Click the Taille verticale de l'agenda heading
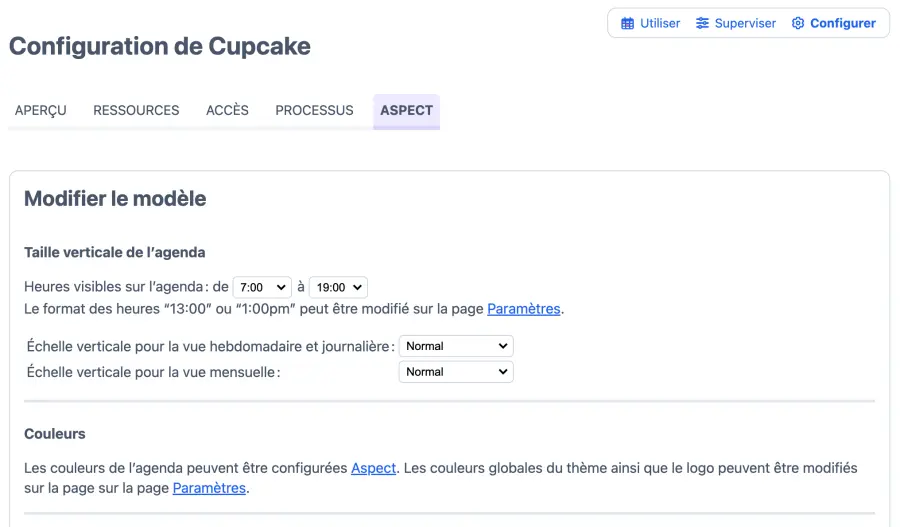900x527 pixels. click(x=115, y=252)
